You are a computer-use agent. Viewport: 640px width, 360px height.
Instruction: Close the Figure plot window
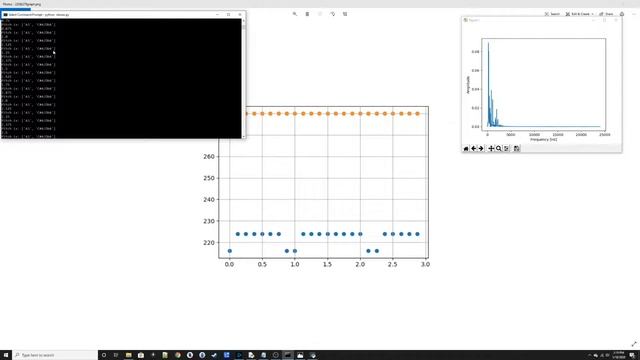click(x=616, y=20)
